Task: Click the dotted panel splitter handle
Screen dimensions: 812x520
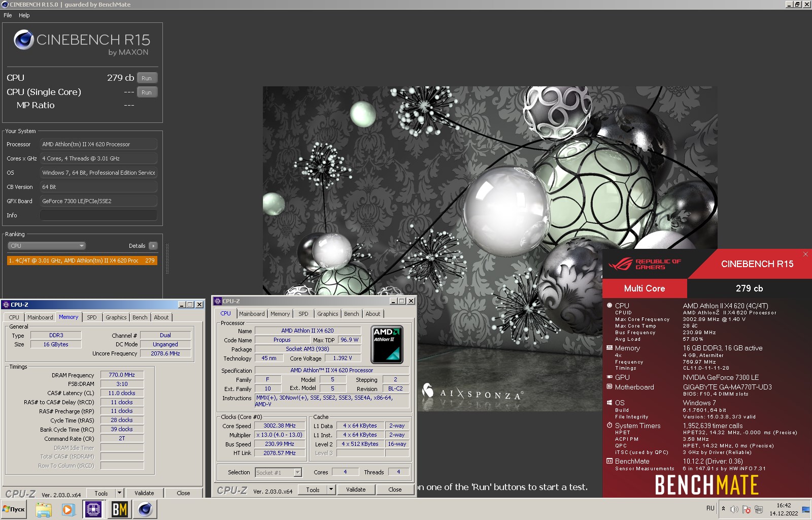Action: (167, 259)
